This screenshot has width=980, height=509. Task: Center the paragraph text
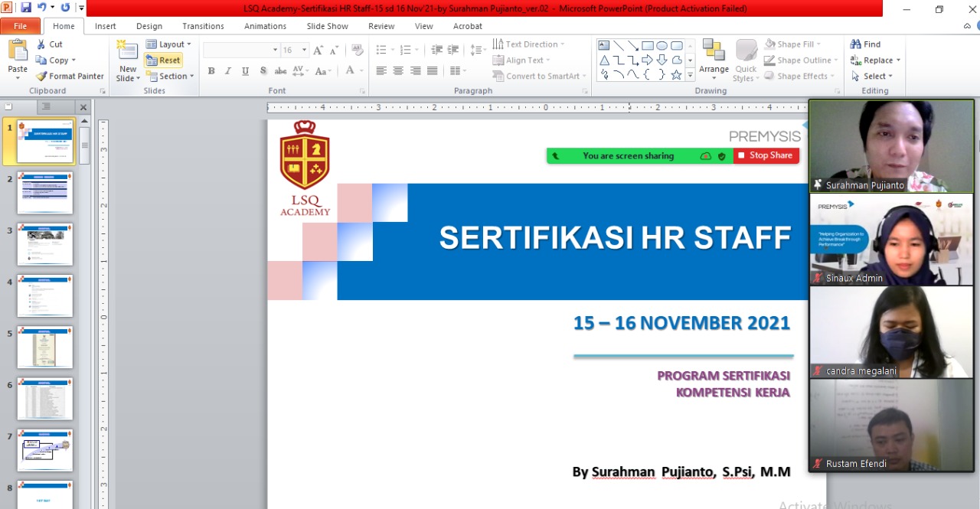pos(398,70)
